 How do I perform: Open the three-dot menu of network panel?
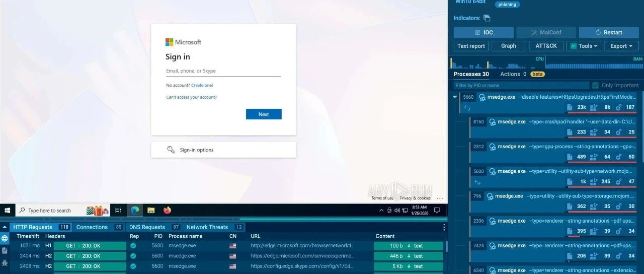[x=444, y=227]
